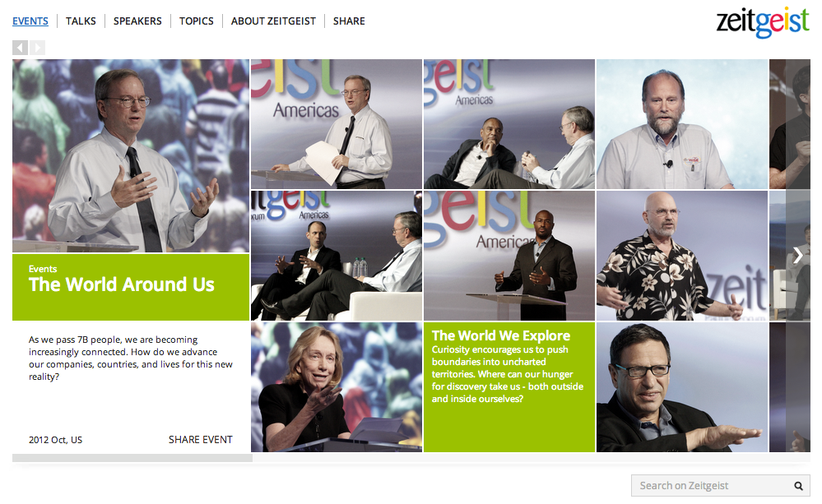The height and width of the screenshot is (504, 822).
Task: Click the Share Event link
Action: pos(200,440)
